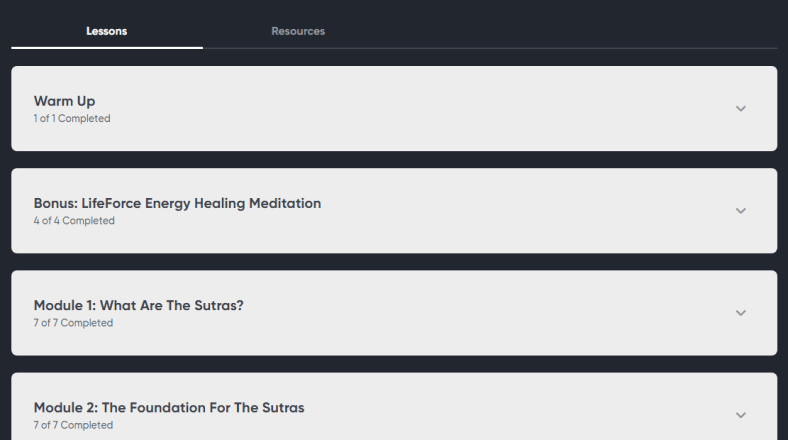Viewport: 788px width, 440px height.
Task: Click the blank middle of Warm Up card
Action: click(x=420, y=108)
